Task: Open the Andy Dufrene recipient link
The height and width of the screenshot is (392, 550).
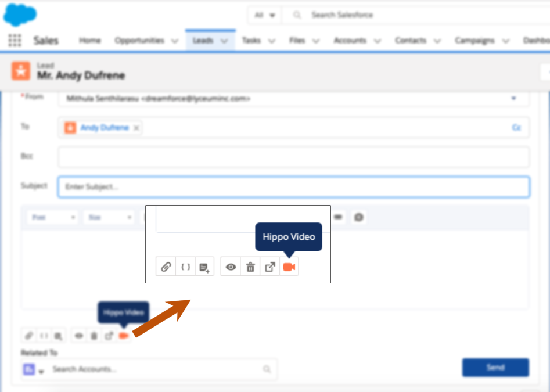Action: pos(105,127)
